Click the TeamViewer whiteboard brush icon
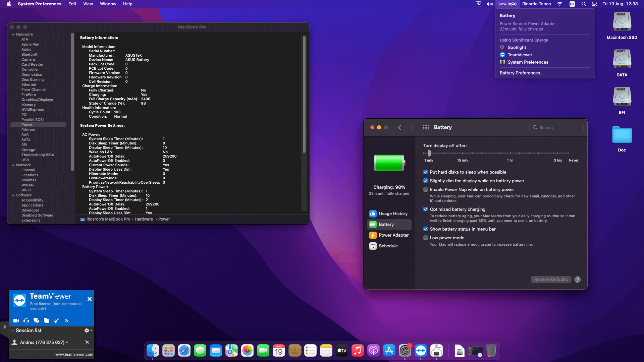 coord(56,321)
